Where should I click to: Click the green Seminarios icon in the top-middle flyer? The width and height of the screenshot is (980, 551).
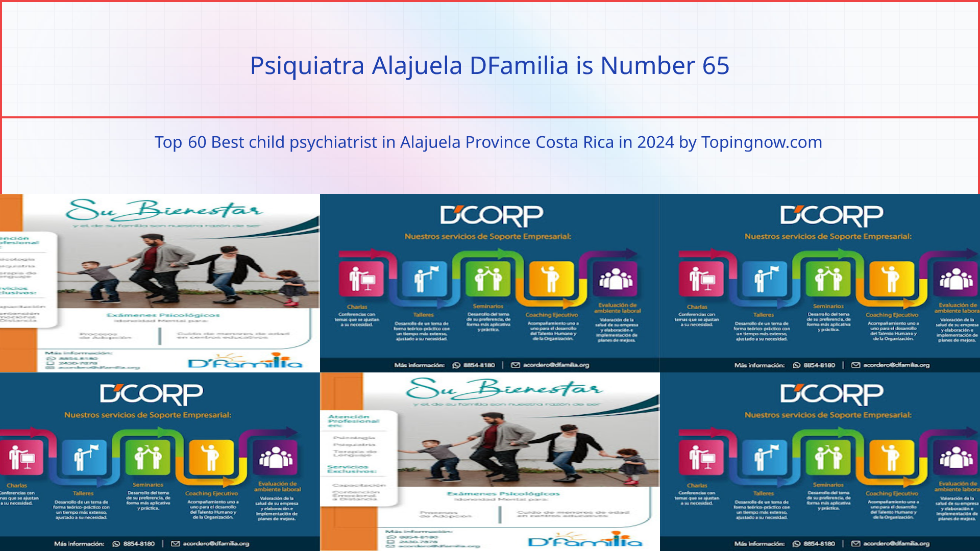488,279
